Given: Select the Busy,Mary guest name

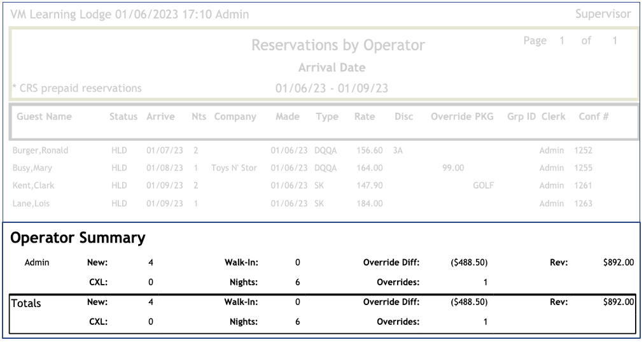Looking at the screenshot, I should [x=34, y=169].
